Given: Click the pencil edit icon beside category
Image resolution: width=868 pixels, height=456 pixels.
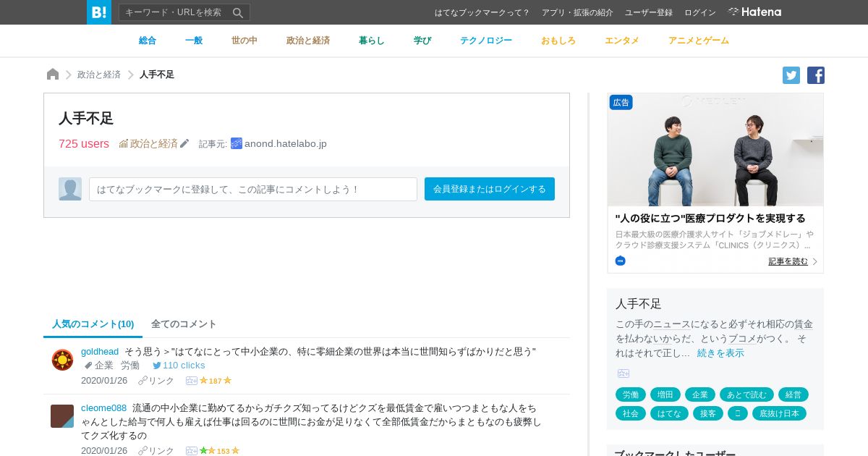Looking at the screenshot, I should click(184, 143).
